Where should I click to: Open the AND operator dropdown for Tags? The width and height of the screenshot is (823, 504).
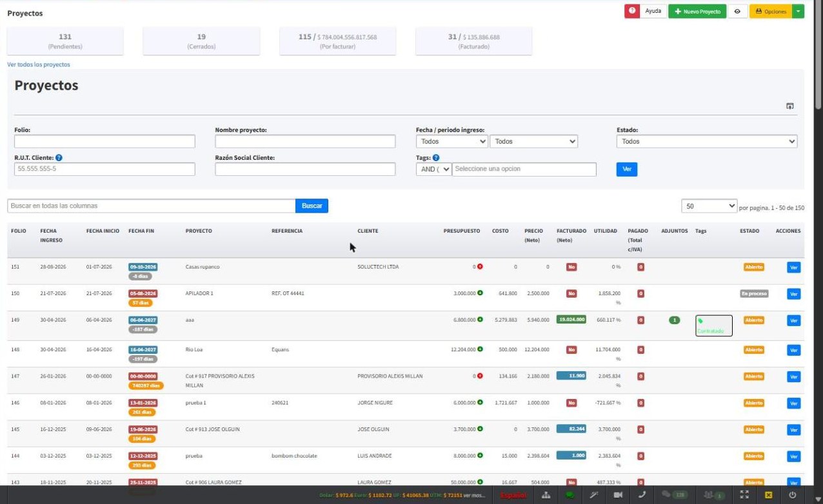tap(433, 169)
